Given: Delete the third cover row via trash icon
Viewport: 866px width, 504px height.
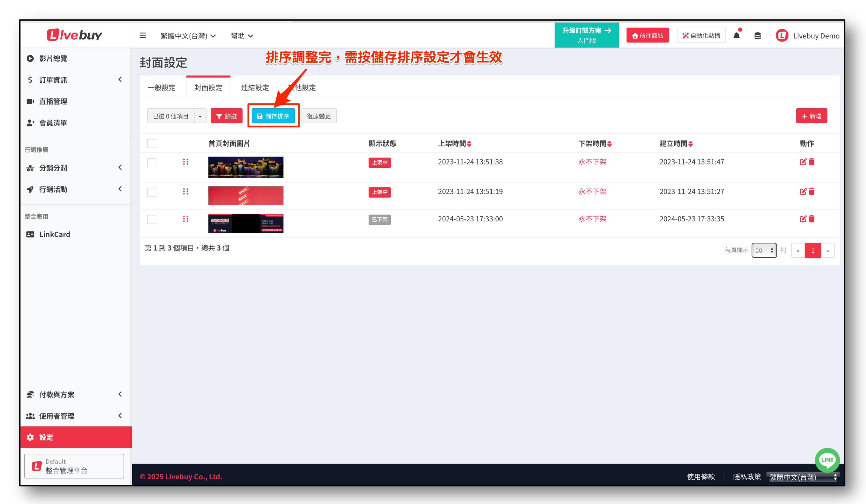Looking at the screenshot, I should [x=812, y=219].
